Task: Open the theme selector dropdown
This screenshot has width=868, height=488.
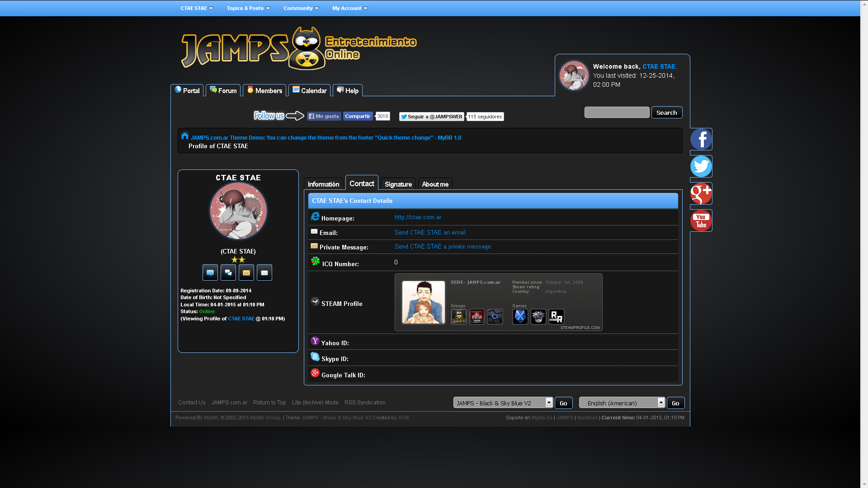Action: click(x=503, y=403)
